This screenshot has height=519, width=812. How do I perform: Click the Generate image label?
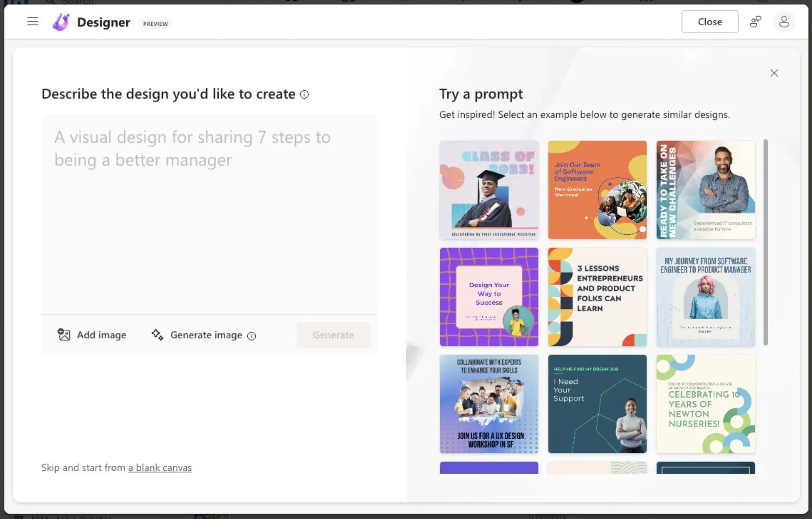pos(206,334)
